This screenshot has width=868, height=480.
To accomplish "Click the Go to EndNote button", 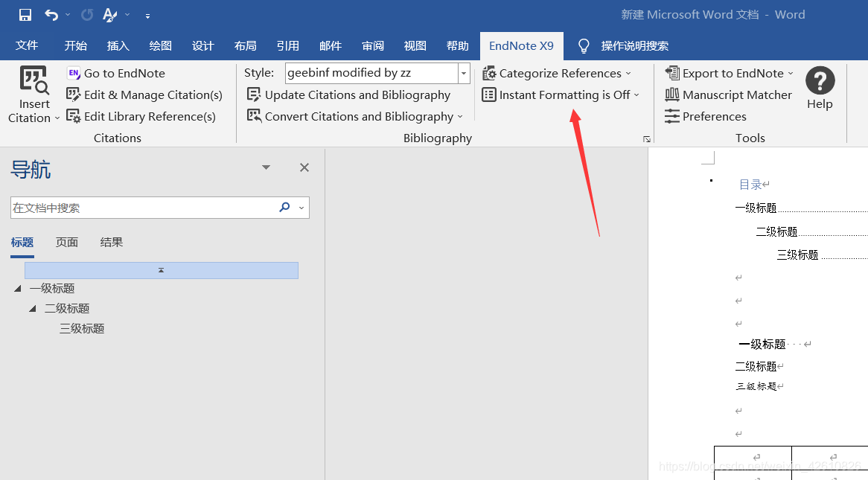I will pyautogui.click(x=116, y=73).
